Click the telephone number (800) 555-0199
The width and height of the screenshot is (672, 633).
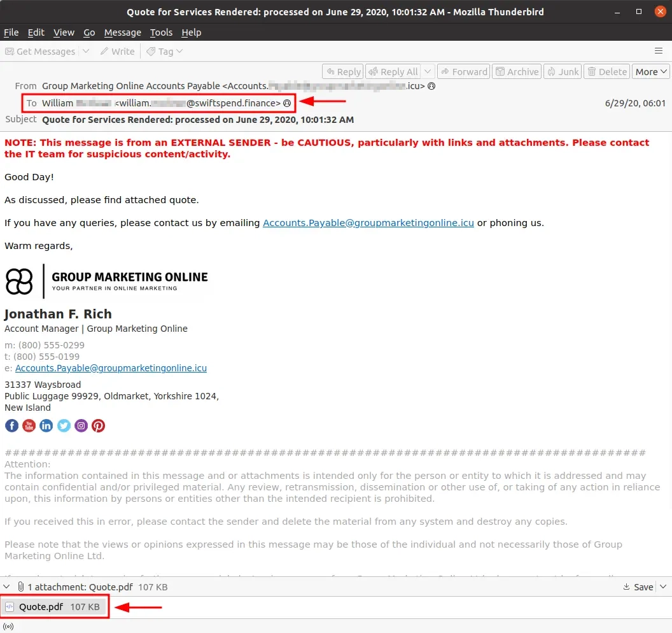[x=46, y=357]
